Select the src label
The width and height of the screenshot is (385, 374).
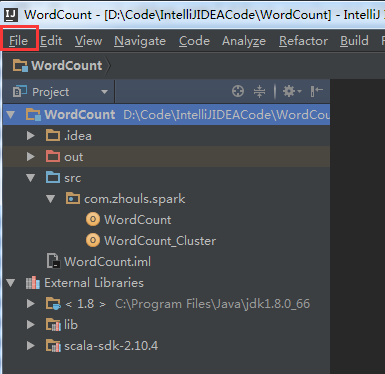72,178
